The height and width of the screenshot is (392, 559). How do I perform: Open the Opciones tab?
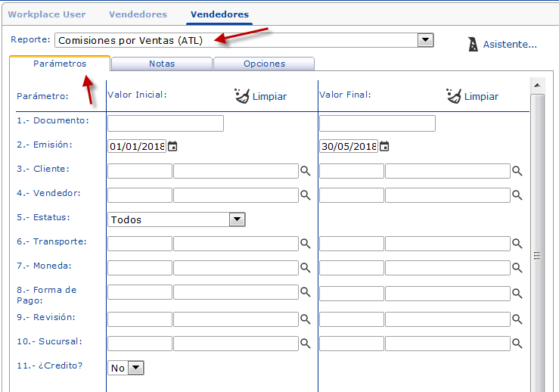[x=264, y=64]
